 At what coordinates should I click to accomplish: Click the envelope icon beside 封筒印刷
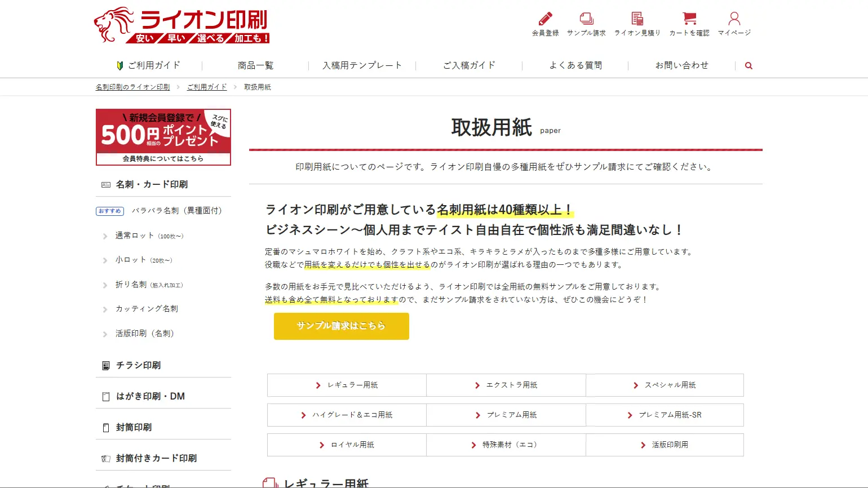[105, 428]
